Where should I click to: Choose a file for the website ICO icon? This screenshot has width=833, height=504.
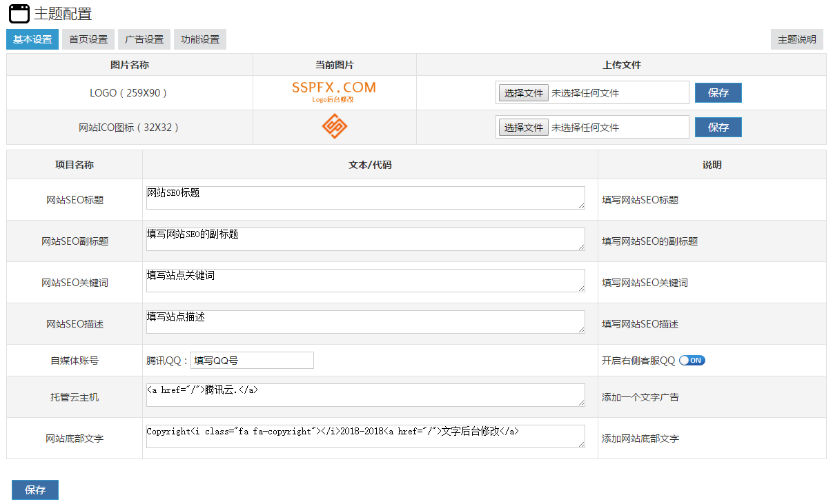pyautogui.click(x=524, y=128)
